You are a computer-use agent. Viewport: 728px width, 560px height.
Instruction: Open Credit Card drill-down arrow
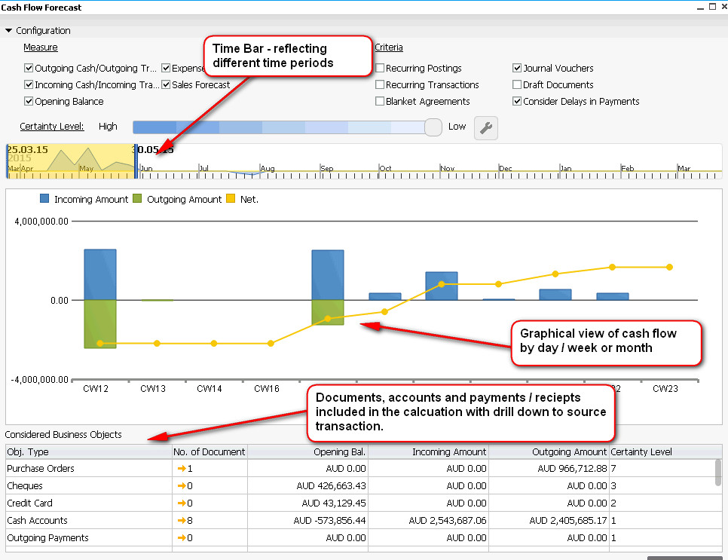pos(181,503)
